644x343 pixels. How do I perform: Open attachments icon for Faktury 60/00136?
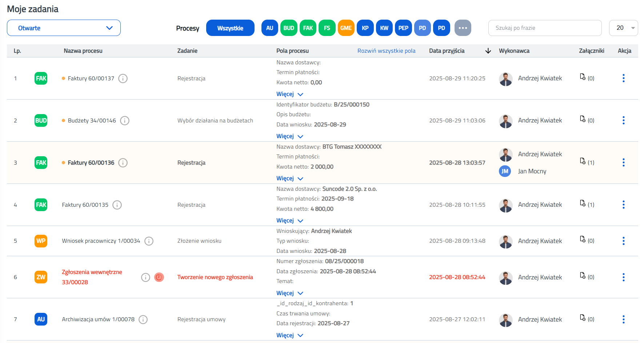[583, 161]
